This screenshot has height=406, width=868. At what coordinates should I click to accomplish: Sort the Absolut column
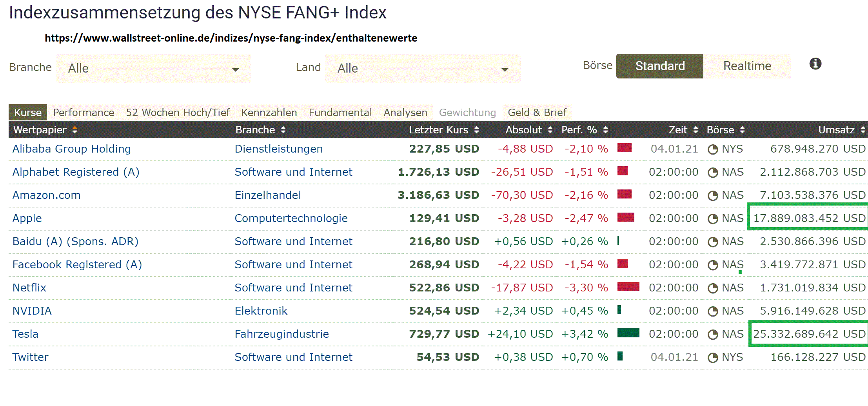550,129
